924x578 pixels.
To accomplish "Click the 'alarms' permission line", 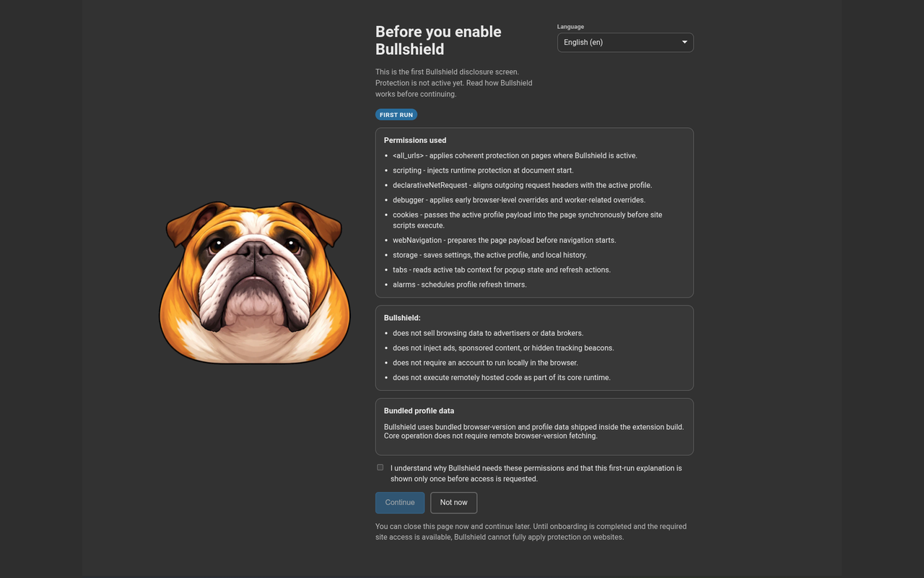I will (460, 285).
